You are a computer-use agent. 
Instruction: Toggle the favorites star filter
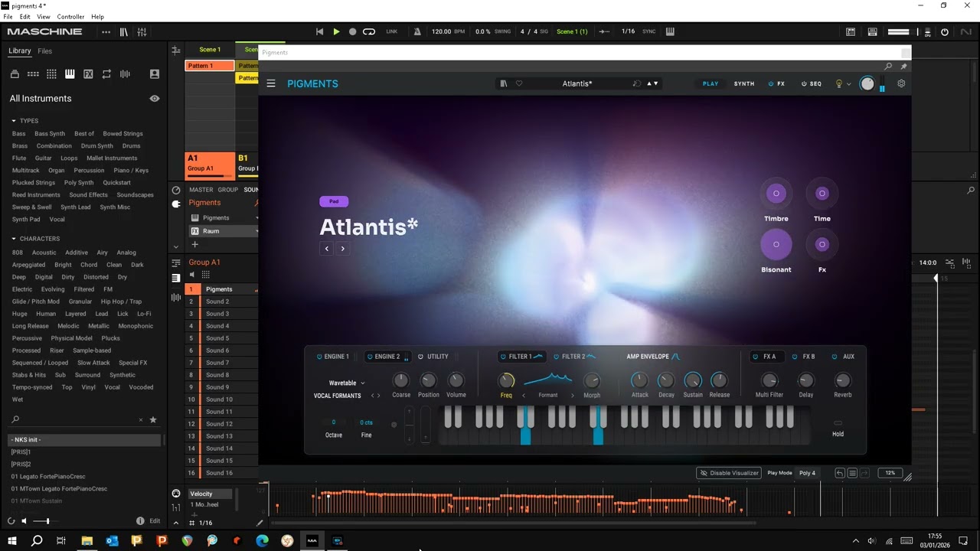click(x=153, y=419)
